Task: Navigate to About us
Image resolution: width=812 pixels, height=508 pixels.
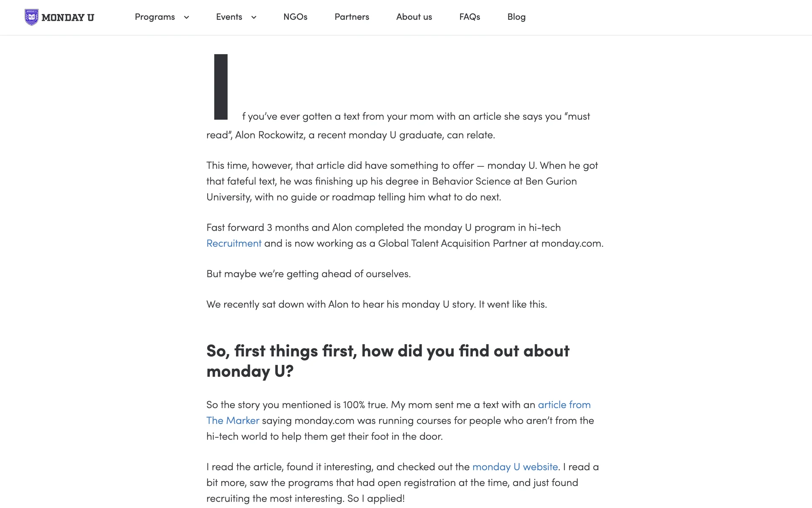Action: click(x=414, y=17)
